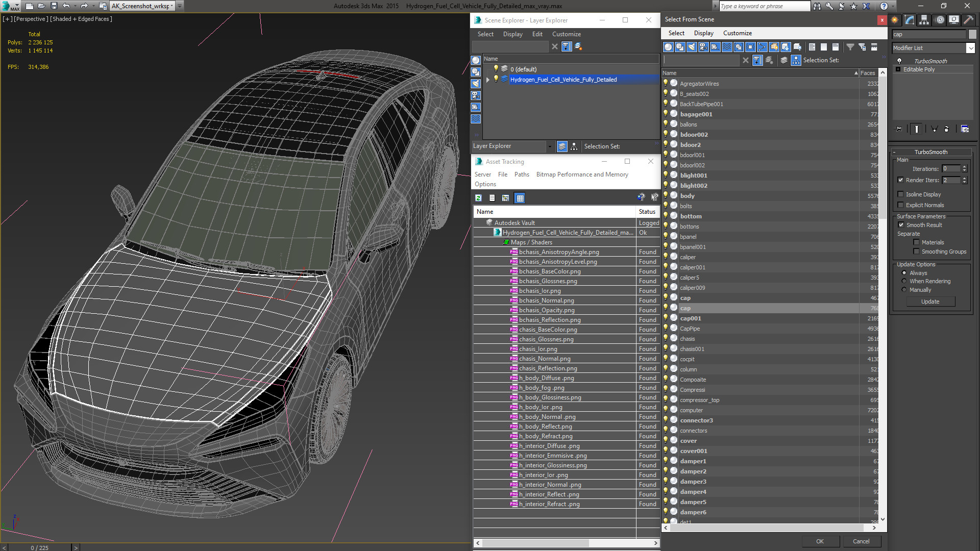Toggle Display Lights filter in Select From Scene

click(x=692, y=47)
